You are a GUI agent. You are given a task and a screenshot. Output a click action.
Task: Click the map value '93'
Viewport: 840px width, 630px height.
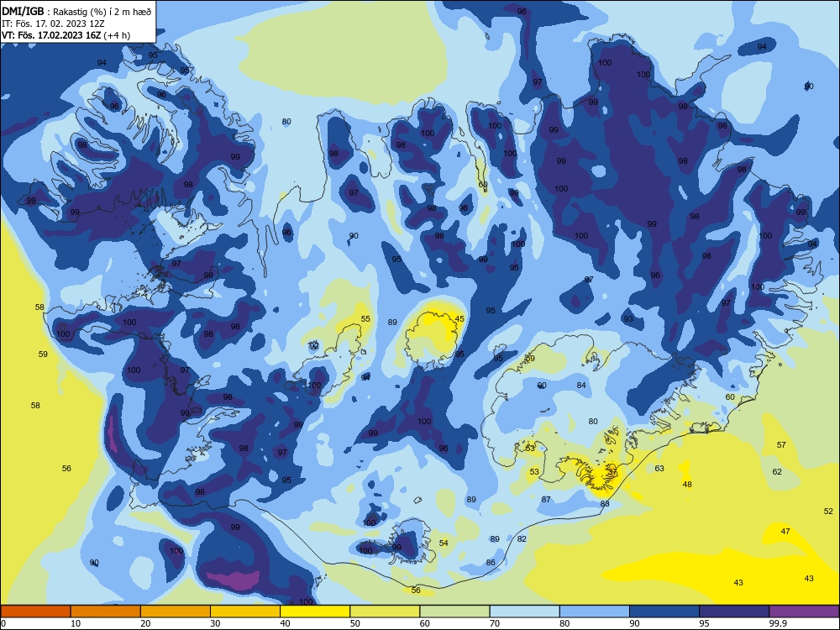628,318
